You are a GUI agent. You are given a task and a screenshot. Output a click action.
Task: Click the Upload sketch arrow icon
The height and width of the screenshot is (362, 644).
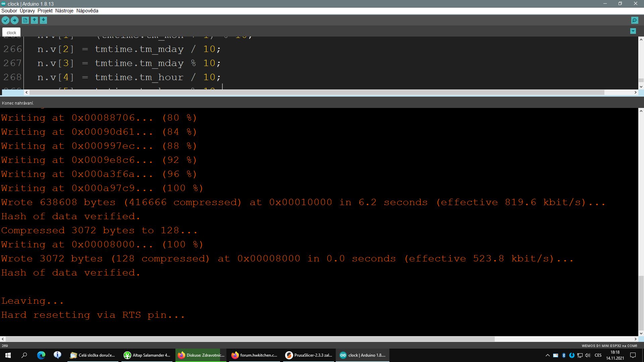tap(14, 20)
